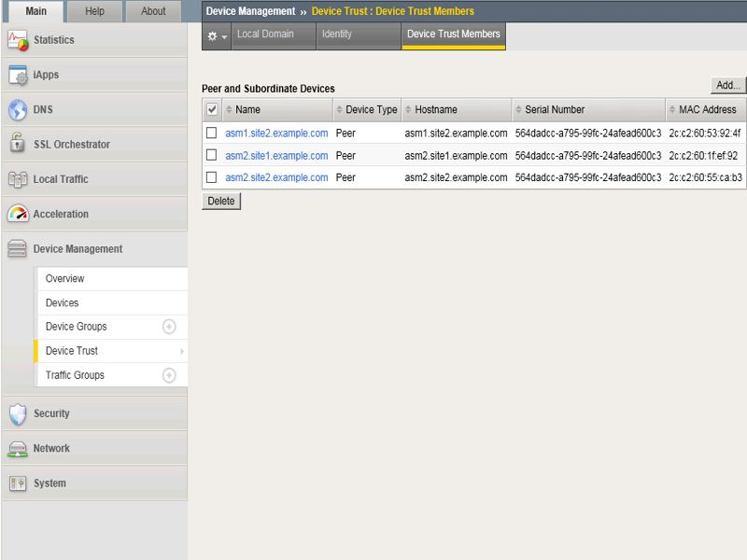
Task: Open the Identity tab
Action: [359, 36]
